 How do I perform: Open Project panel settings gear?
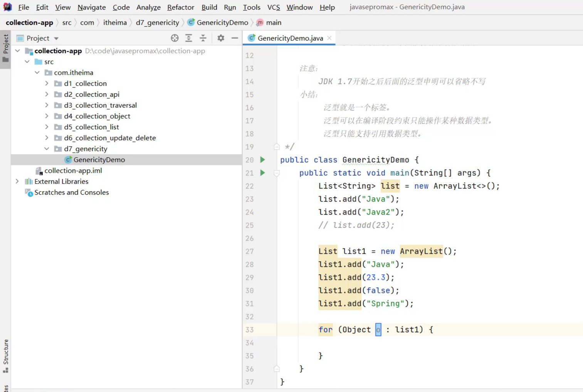(x=221, y=38)
